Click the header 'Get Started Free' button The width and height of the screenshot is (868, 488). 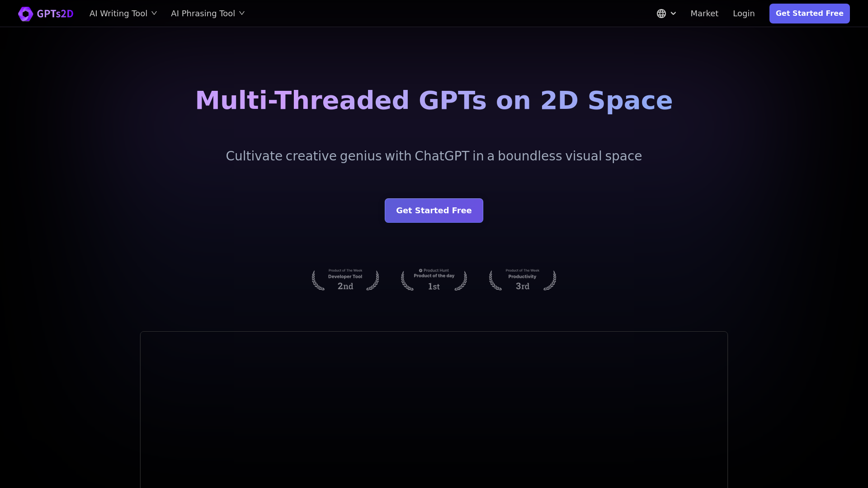pyautogui.click(x=809, y=13)
